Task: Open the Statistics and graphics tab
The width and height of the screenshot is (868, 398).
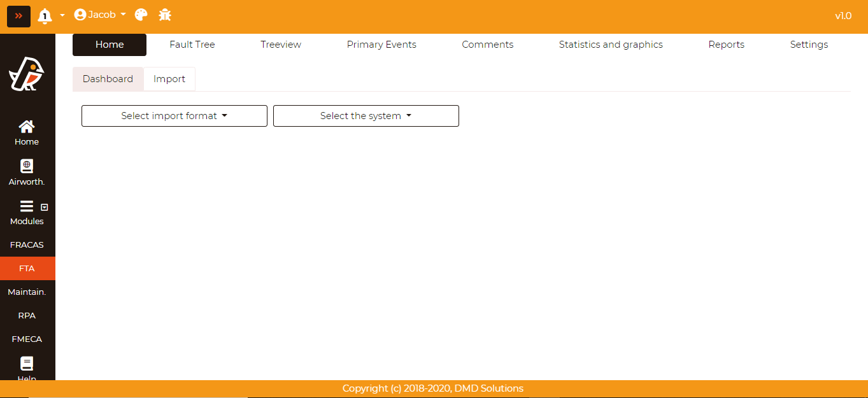Action: (611, 45)
